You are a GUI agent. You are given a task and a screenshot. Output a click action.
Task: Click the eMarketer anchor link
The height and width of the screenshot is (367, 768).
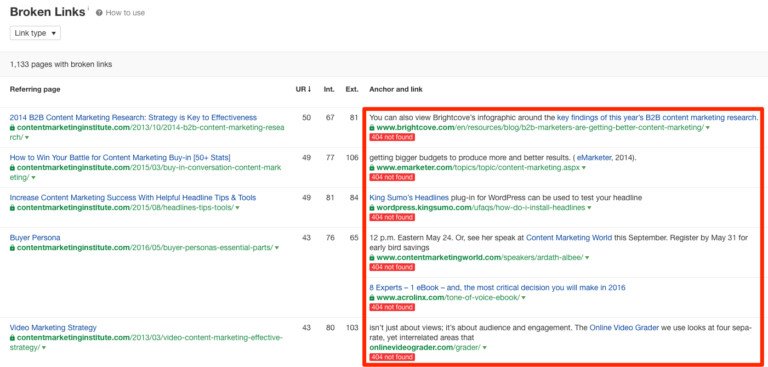pyautogui.click(x=594, y=157)
